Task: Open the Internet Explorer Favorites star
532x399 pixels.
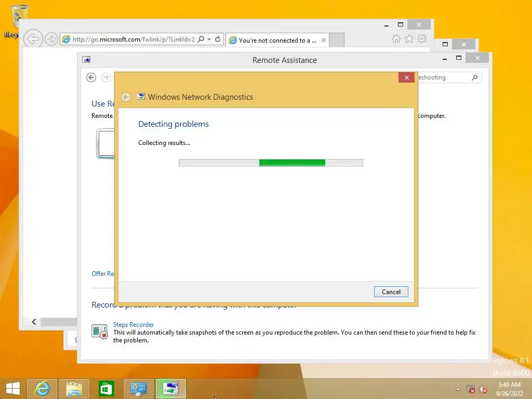Action: click(x=409, y=38)
